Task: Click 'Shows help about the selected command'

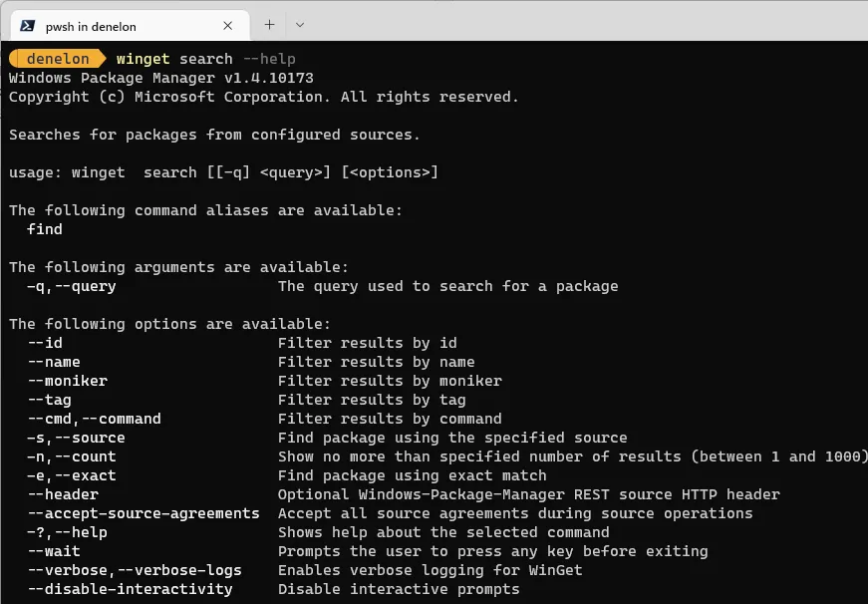Action: pyautogui.click(x=443, y=532)
